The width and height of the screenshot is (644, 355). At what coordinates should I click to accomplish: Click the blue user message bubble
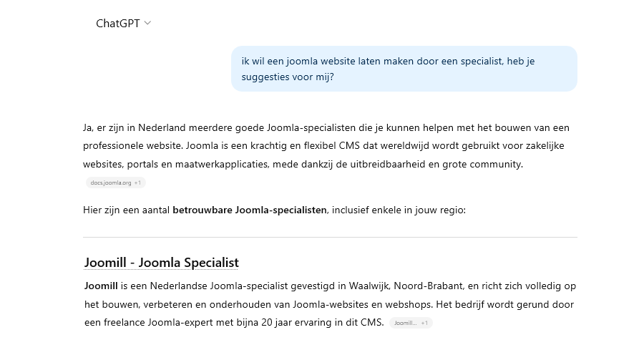click(x=404, y=69)
